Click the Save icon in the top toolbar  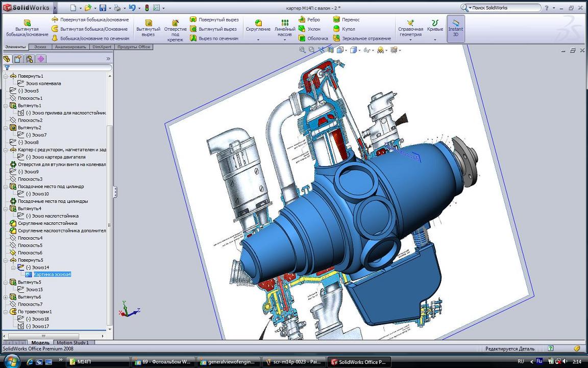pos(103,8)
